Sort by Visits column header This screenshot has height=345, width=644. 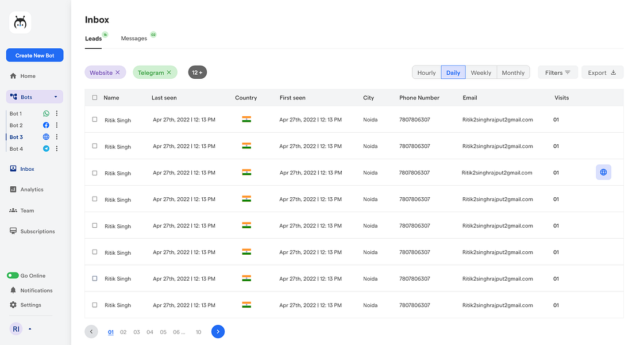click(x=561, y=97)
